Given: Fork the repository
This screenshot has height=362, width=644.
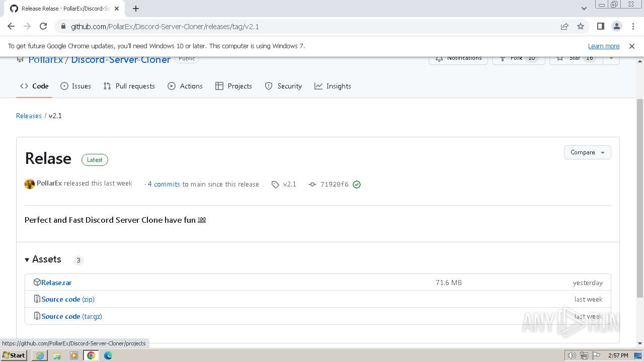Looking at the screenshot, I should point(518,59).
